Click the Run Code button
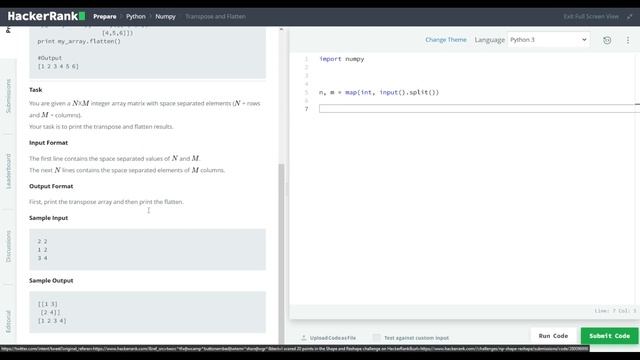 553,336
